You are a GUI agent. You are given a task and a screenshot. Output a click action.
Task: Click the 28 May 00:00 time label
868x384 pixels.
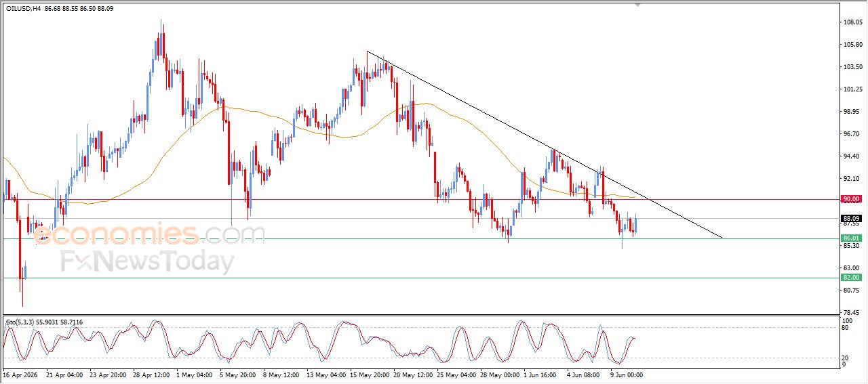(500, 375)
